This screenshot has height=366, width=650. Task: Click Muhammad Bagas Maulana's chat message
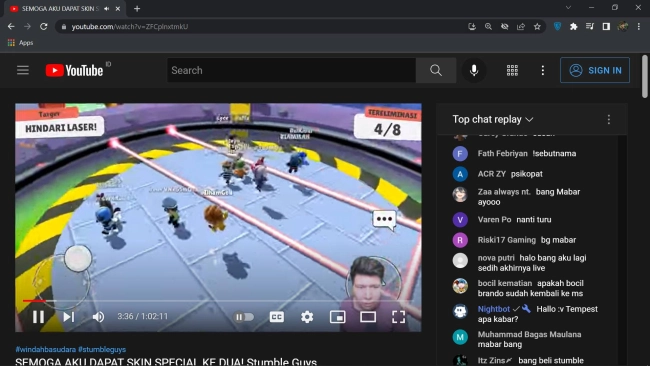pos(500,344)
